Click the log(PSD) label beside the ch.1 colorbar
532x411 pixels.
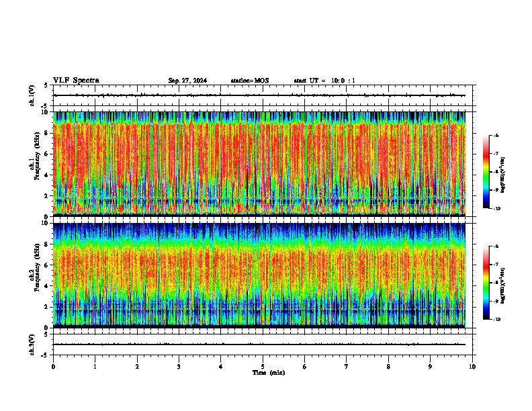pos(502,175)
